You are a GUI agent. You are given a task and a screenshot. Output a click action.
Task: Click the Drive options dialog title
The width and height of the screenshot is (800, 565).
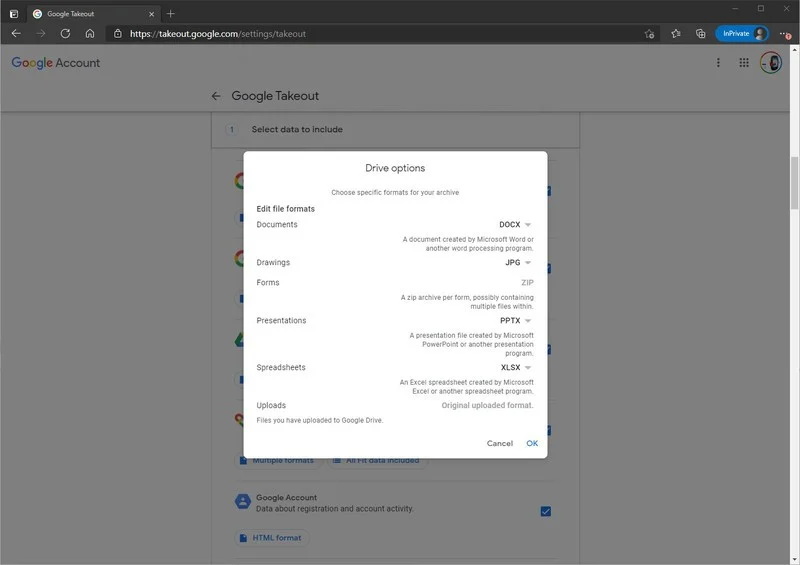coord(395,168)
